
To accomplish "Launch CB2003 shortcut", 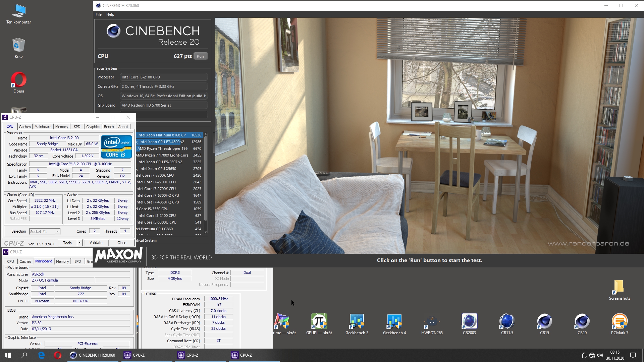I will tap(469, 324).
